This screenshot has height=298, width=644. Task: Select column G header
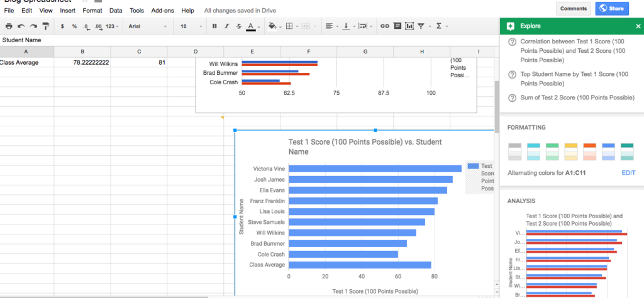(x=365, y=52)
